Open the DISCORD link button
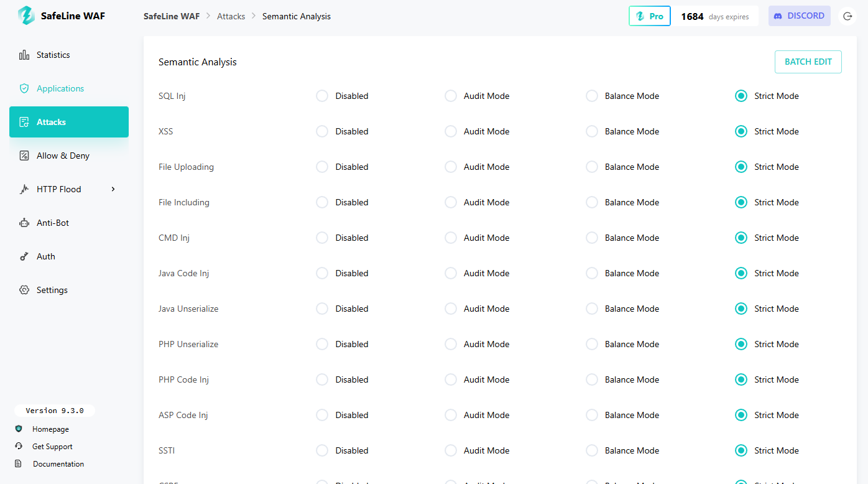The width and height of the screenshot is (868, 484). [x=799, y=16]
